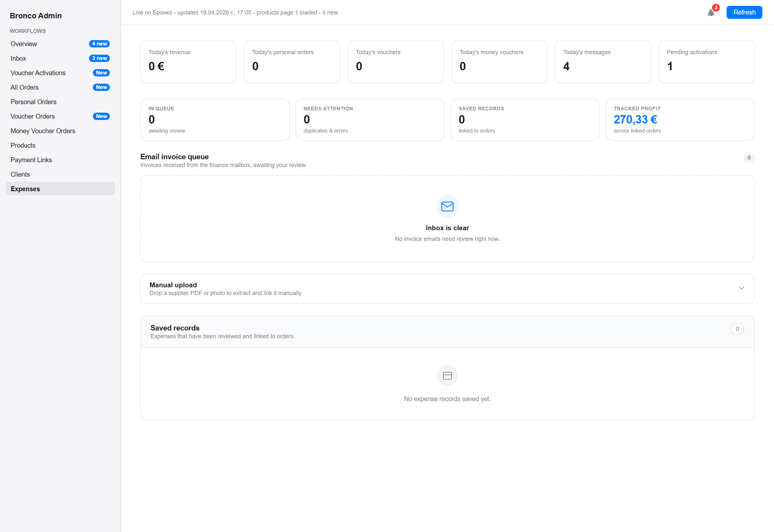Click the envelope icon in Inbox is clear area

(x=447, y=206)
